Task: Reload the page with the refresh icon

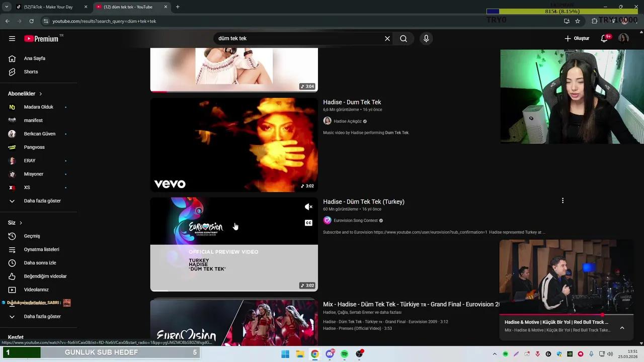Action: [31, 21]
